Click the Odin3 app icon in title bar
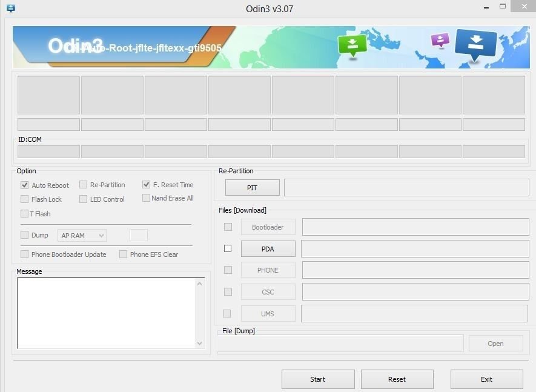This screenshot has height=392, width=536. 10,8
